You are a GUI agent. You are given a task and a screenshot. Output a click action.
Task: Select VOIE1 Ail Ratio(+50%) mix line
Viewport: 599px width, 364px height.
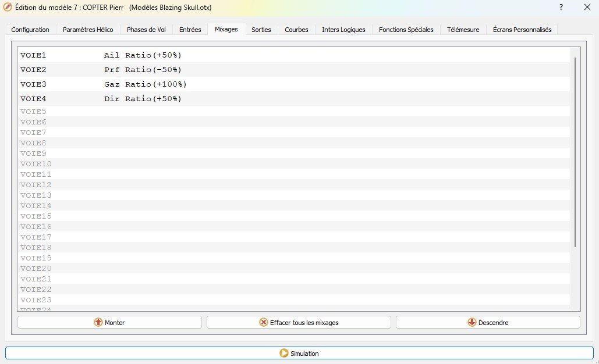tap(143, 55)
